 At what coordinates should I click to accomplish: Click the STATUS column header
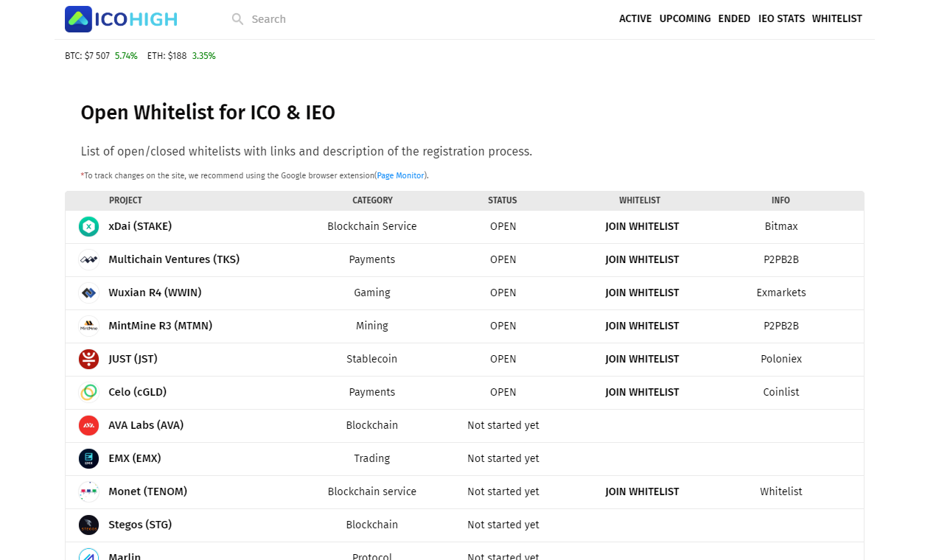503,200
